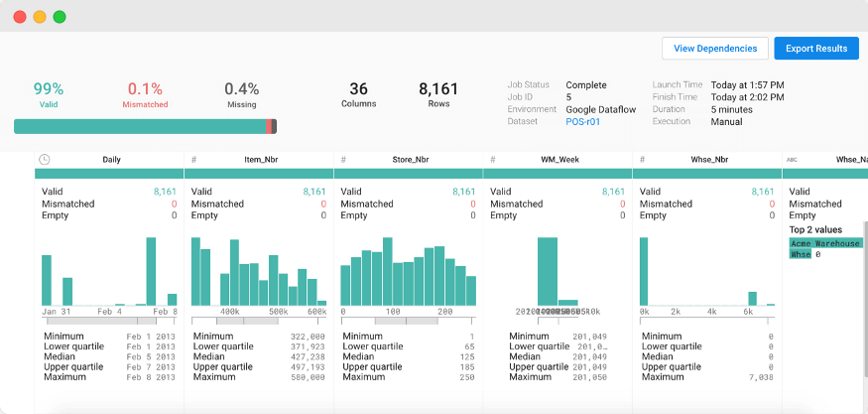Click the Item_Nbr histogram range slider

point(259,321)
